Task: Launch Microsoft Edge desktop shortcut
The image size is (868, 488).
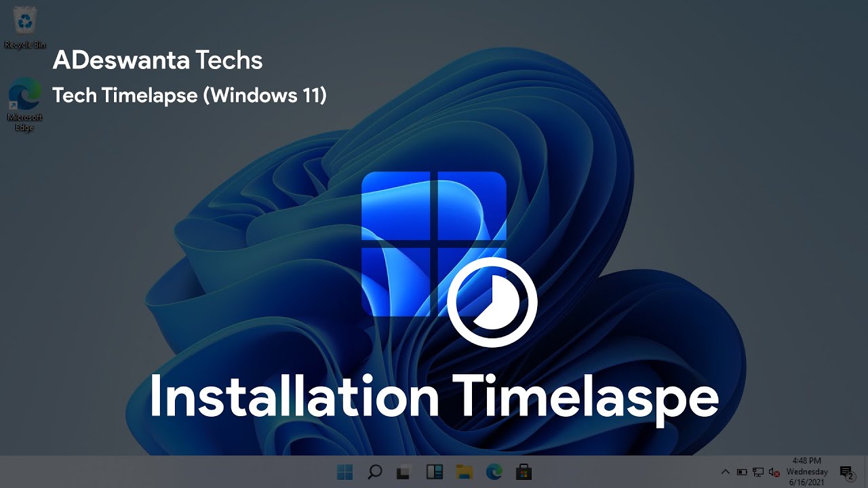Action: [25, 104]
